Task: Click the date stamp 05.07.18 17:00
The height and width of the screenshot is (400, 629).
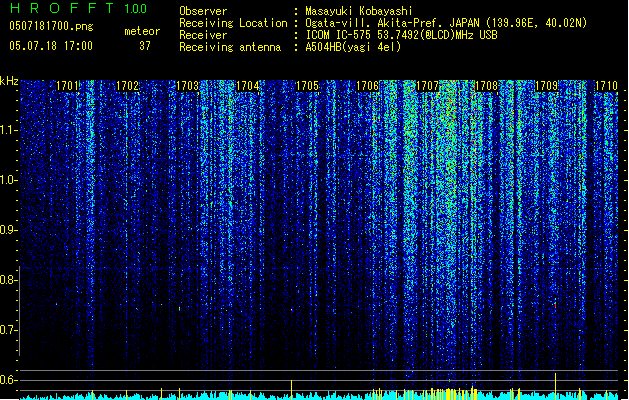Action: (x=51, y=46)
